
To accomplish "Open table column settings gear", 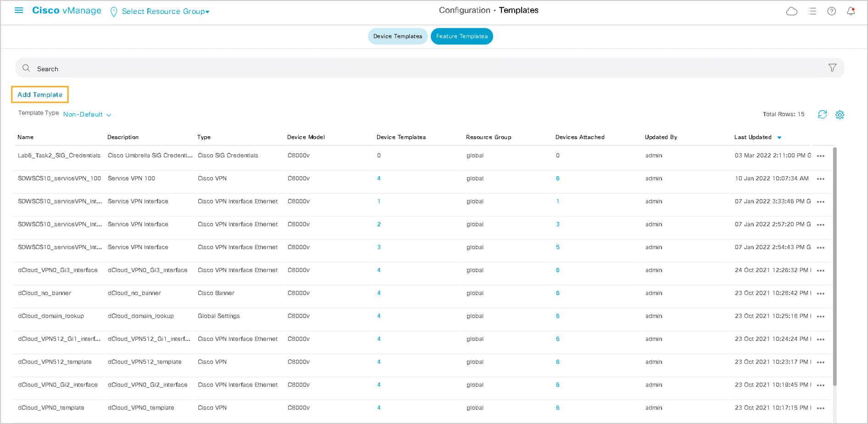I will 840,115.
